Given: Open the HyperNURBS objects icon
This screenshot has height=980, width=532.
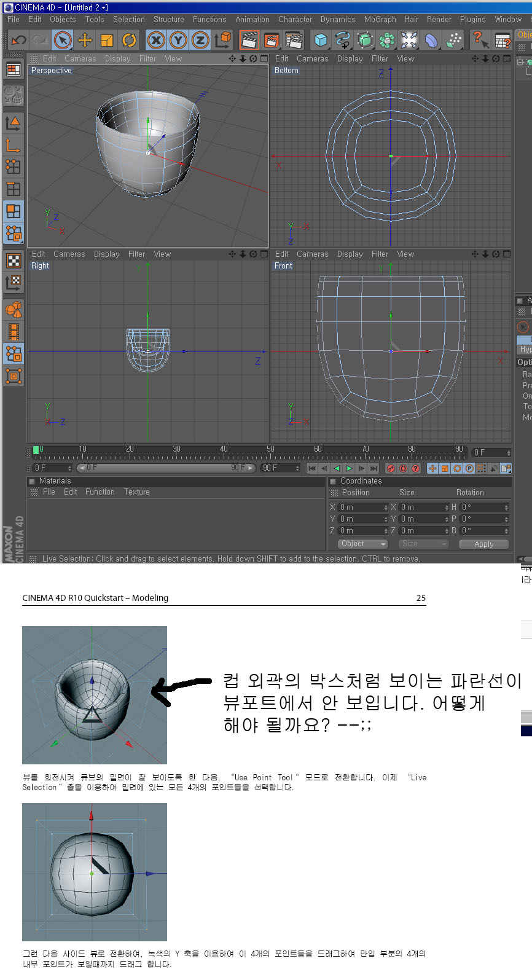Looking at the screenshot, I should [365, 40].
